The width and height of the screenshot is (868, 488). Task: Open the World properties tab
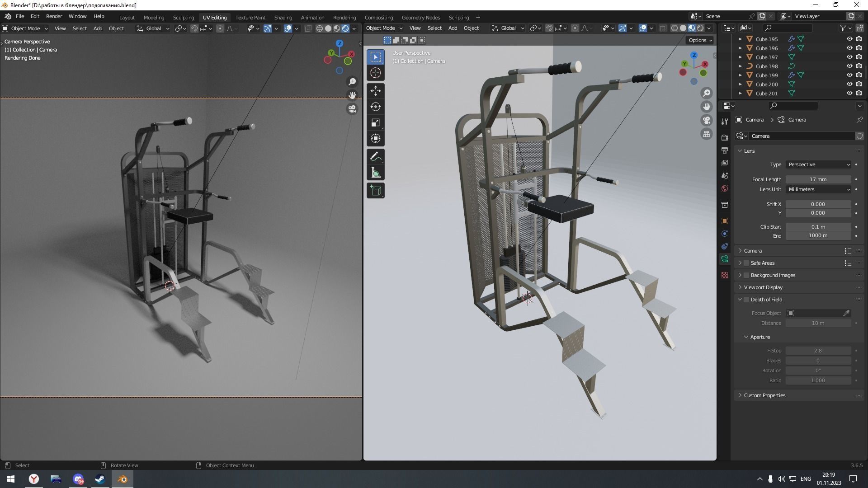(x=725, y=188)
